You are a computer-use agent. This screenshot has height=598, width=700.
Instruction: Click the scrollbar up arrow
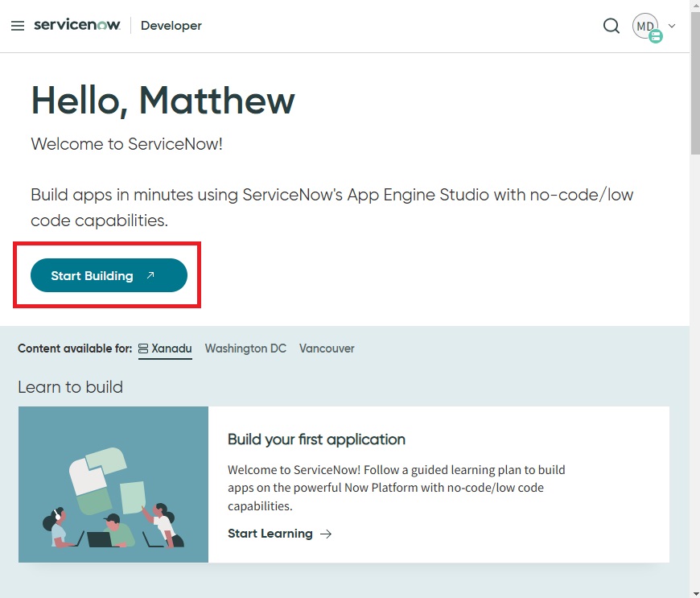tap(694, 6)
